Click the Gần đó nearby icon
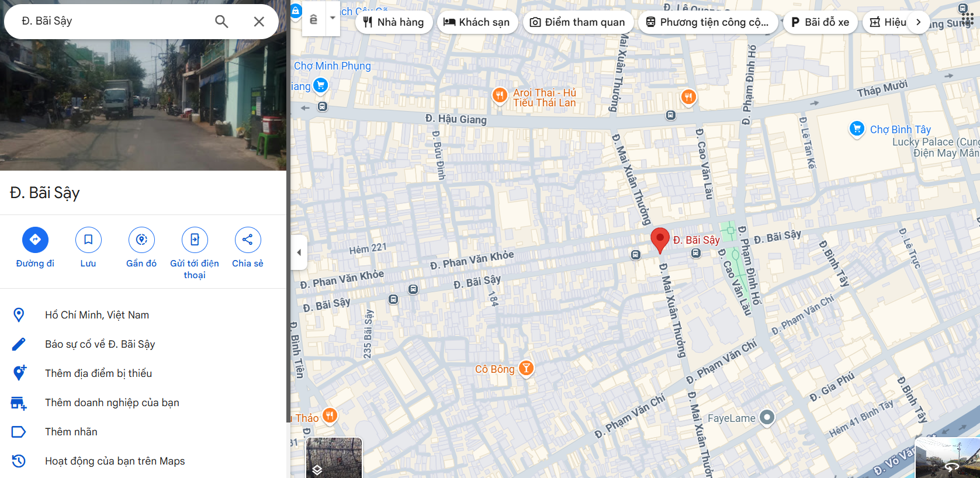The width and height of the screenshot is (980, 478). [141, 240]
